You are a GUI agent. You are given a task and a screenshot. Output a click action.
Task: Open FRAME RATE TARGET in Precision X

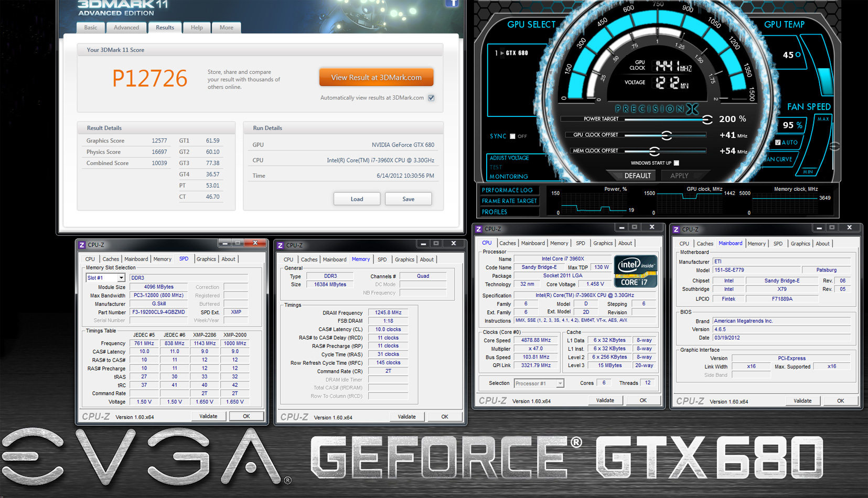coord(509,201)
